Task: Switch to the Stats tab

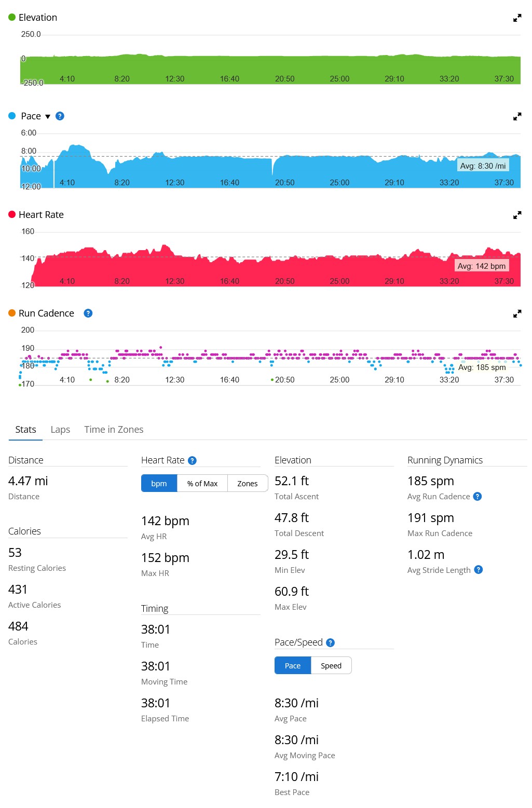Action: pyautogui.click(x=25, y=430)
